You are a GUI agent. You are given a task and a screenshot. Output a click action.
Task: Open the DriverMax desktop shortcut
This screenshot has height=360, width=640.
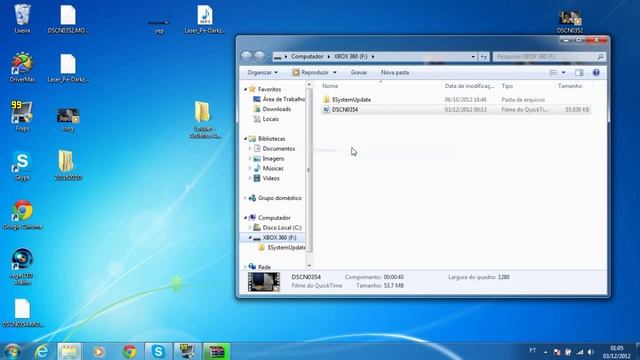(x=22, y=67)
